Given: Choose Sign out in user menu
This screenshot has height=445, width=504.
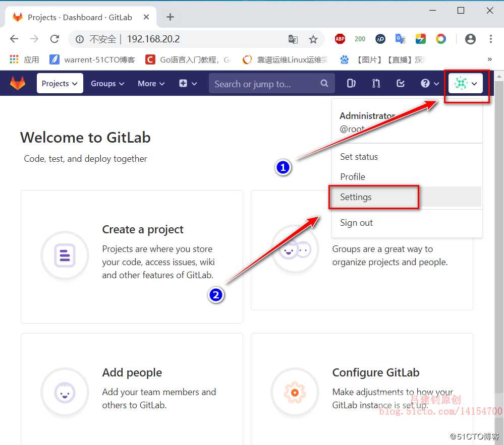Looking at the screenshot, I should coord(357,223).
